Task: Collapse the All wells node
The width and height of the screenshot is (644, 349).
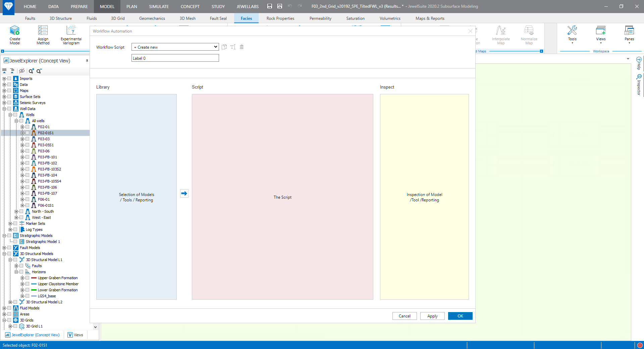Action: coord(16,121)
